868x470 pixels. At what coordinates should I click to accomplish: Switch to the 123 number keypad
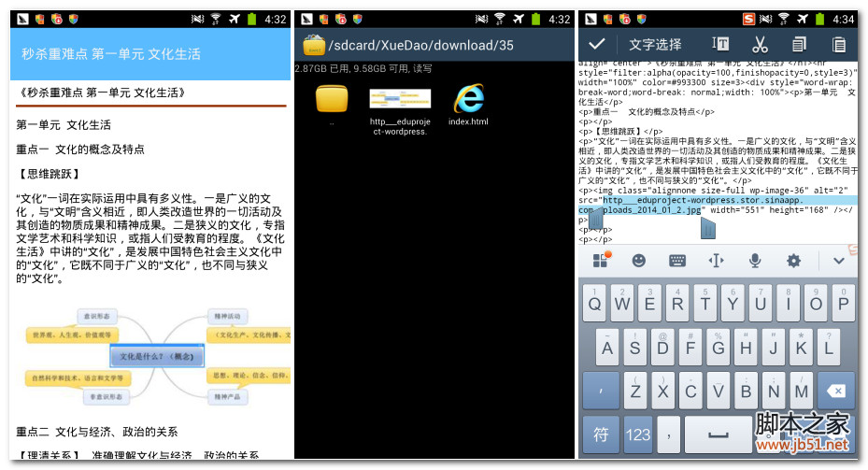click(x=638, y=434)
